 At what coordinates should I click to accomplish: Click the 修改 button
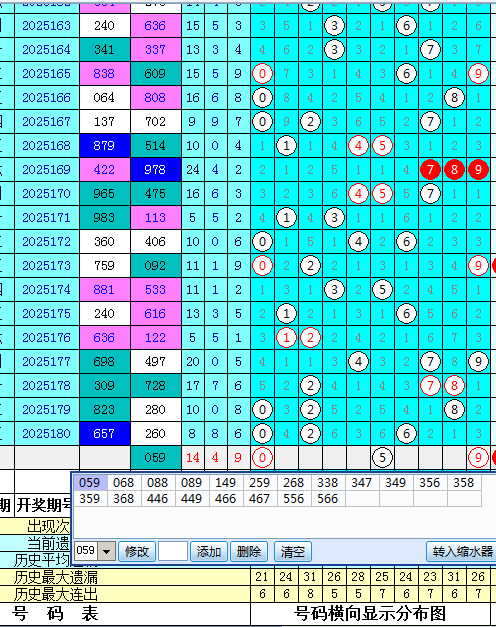point(137,552)
